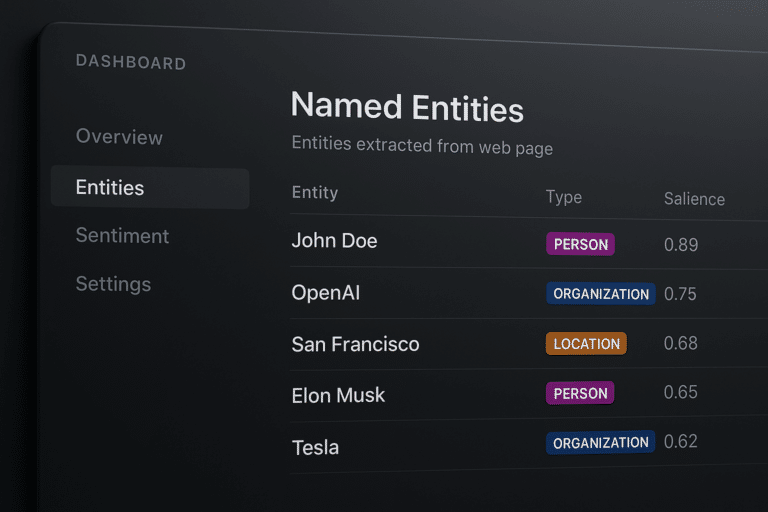Image resolution: width=768 pixels, height=512 pixels.
Task: Click Tesla's 0.62 salience score
Action: (x=681, y=441)
